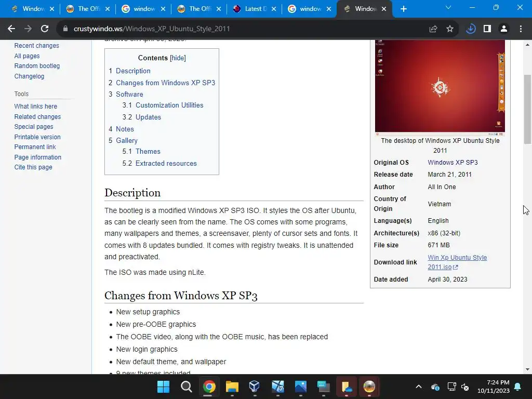Jump to the Description contents entry
This screenshot has width=532, height=399.
[x=133, y=71]
